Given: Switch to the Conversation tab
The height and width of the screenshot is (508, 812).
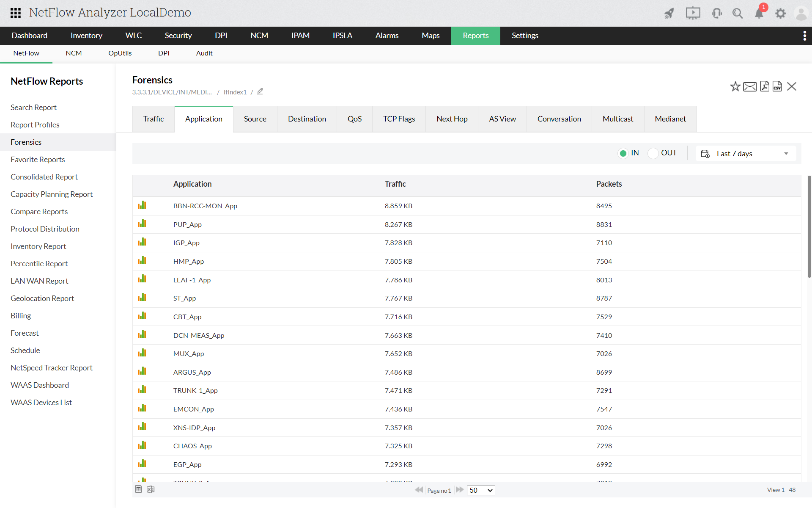Looking at the screenshot, I should [559, 119].
